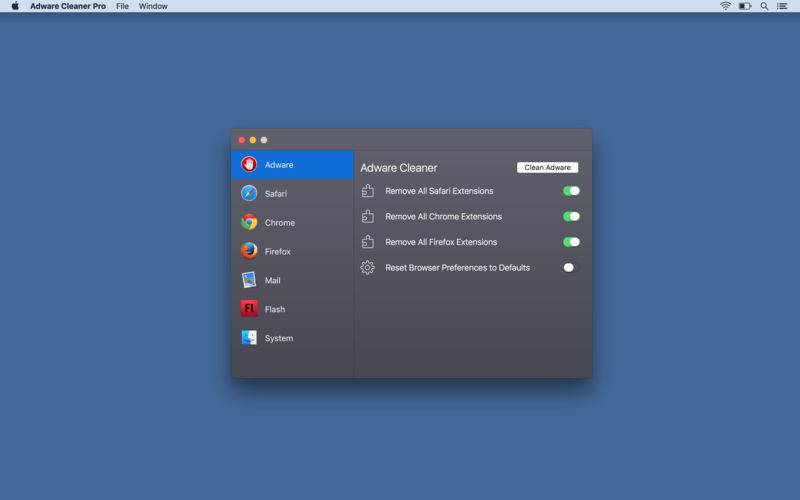Open the Apple menu
Viewport: 800px width, 500px height.
(x=15, y=6)
